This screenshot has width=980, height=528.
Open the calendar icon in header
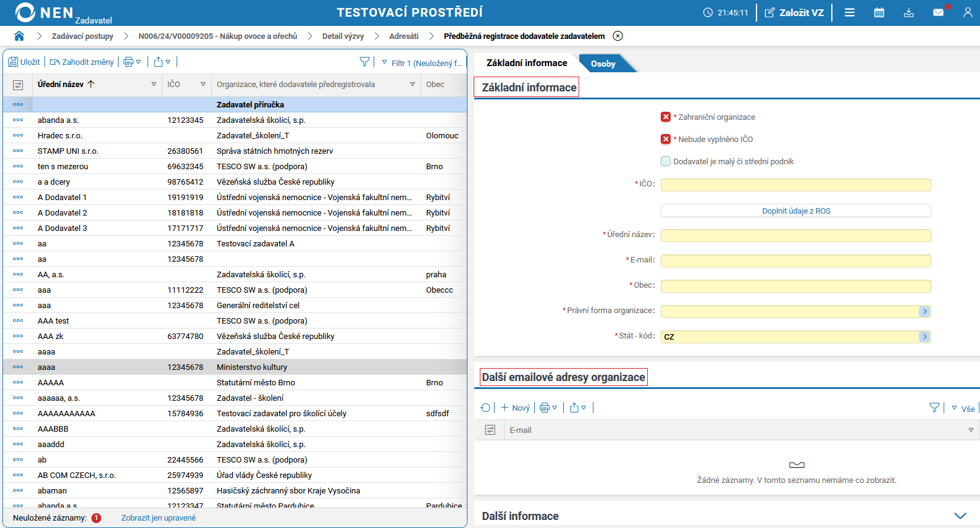[879, 12]
